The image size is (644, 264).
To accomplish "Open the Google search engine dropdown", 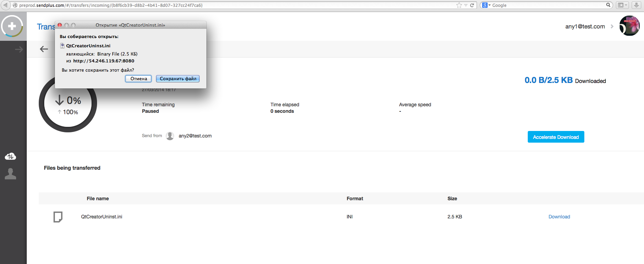I will [486, 5].
